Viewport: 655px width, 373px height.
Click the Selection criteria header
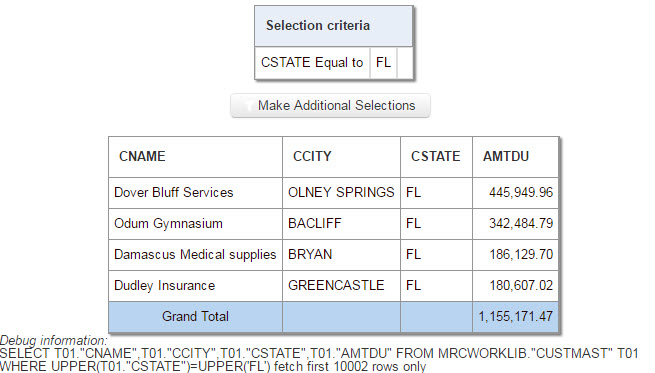coord(333,26)
